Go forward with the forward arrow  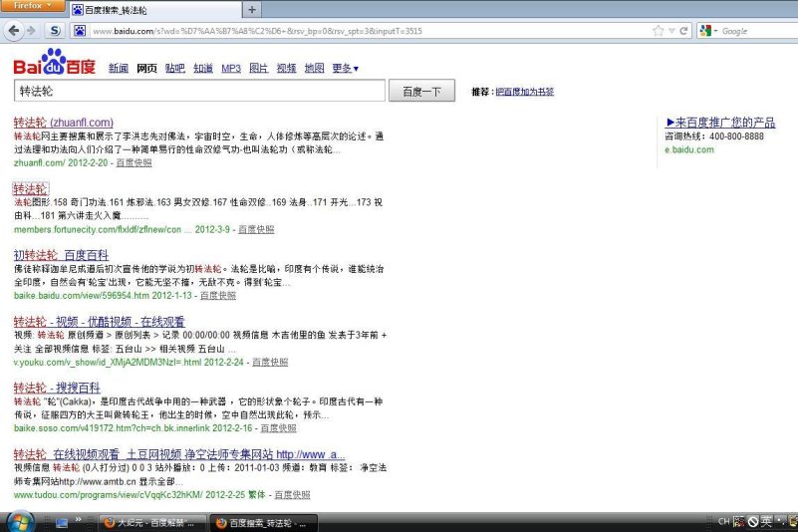tap(31, 31)
